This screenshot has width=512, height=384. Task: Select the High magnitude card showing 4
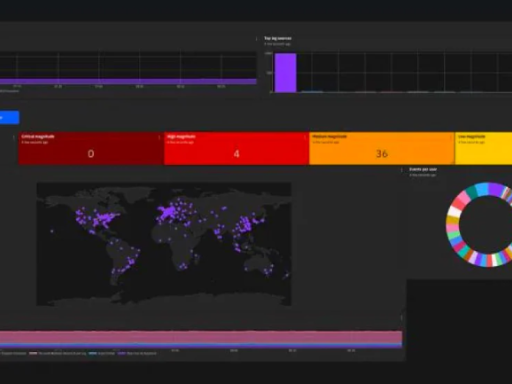point(236,148)
